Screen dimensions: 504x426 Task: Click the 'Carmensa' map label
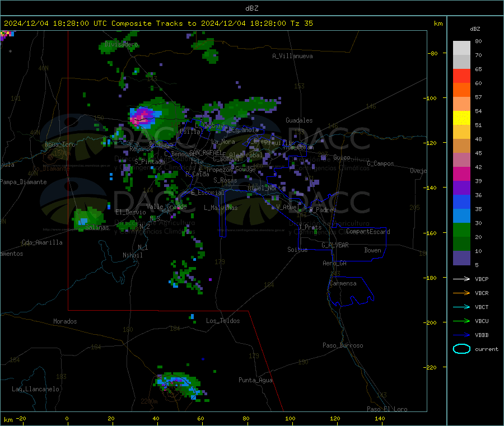point(343,283)
